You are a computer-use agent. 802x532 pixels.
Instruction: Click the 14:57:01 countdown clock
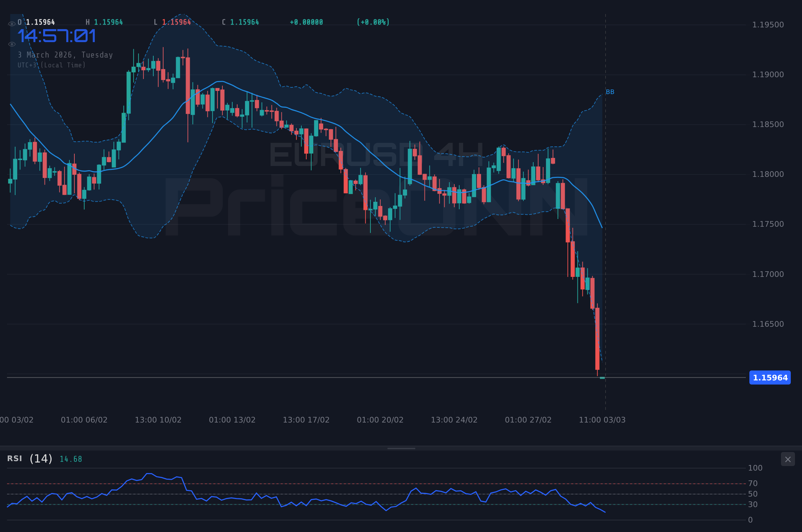57,35
